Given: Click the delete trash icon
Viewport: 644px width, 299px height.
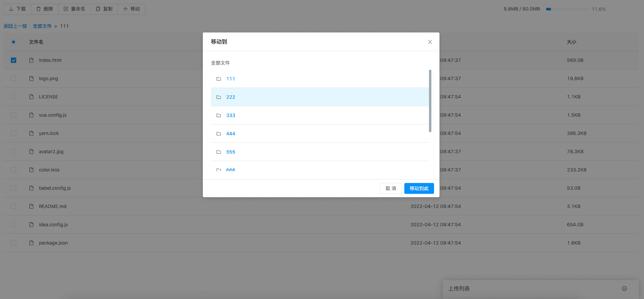Looking at the screenshot, I should (39, 9).
